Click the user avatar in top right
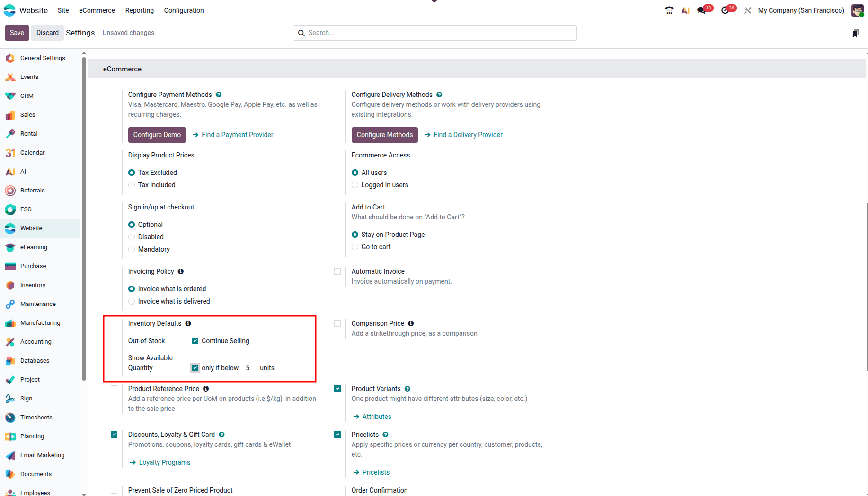The height and width of the screenshot is (496, 868). (857, 10)
